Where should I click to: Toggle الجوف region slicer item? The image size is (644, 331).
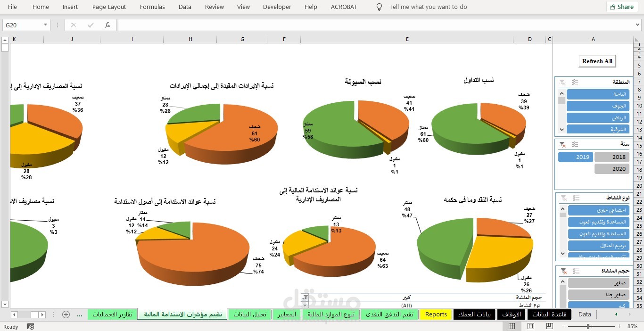pyautogui.click(x=598, y=106)
